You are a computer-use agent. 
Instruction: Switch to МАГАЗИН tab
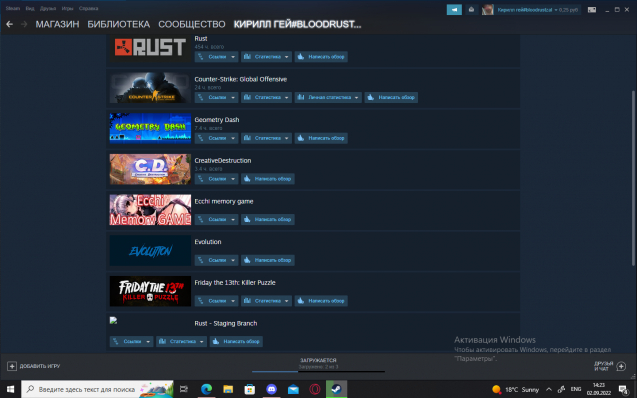pos(57,24)
